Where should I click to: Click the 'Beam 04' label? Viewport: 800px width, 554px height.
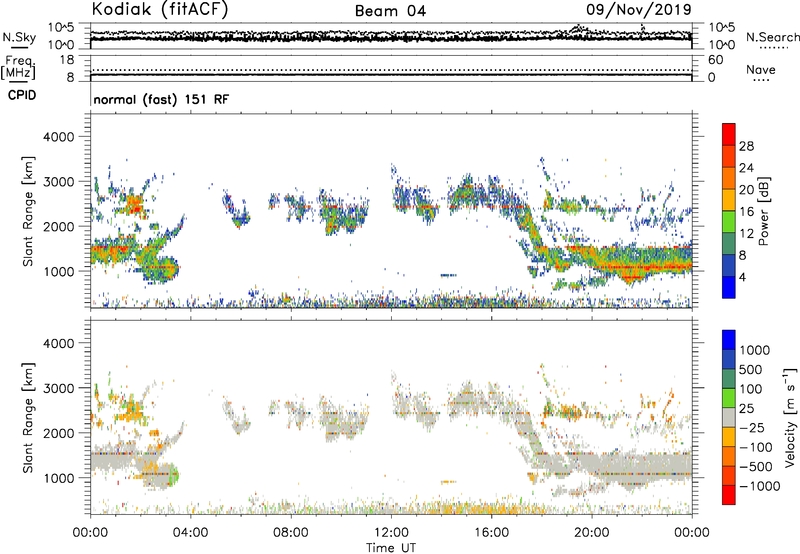390,11
